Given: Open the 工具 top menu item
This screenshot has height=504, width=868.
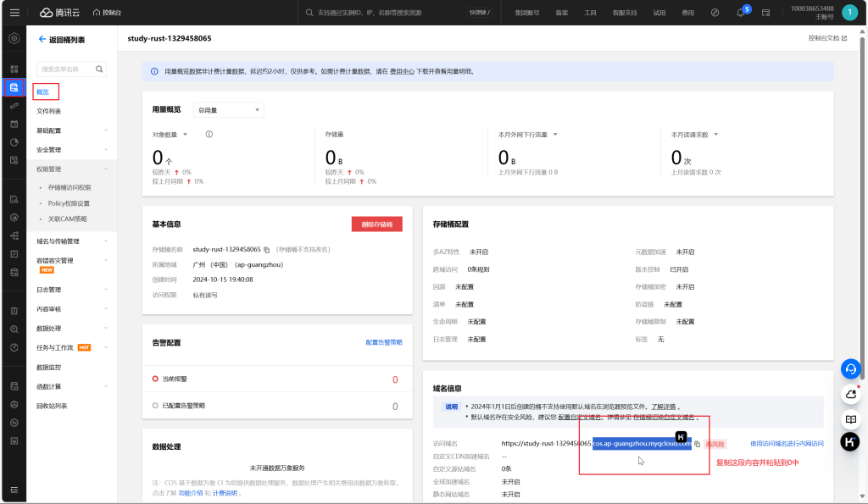Looking at the screenshot, I should 590,13.
